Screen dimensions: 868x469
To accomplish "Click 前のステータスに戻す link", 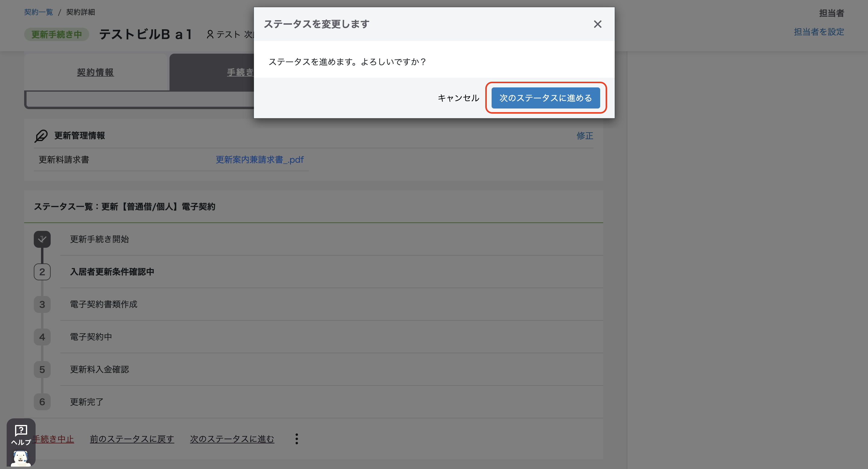I will click(132, 439).
